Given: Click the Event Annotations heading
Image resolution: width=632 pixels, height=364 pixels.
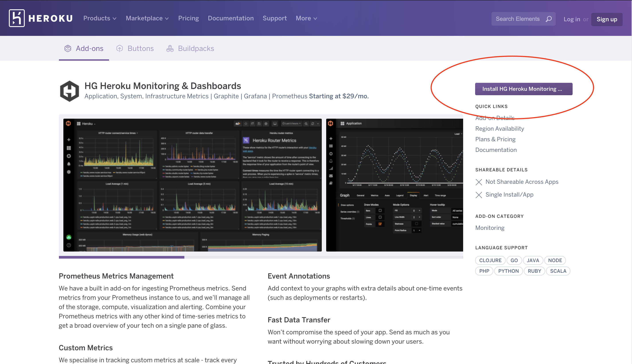Looking at the screenshot, I should click(299, 276).
